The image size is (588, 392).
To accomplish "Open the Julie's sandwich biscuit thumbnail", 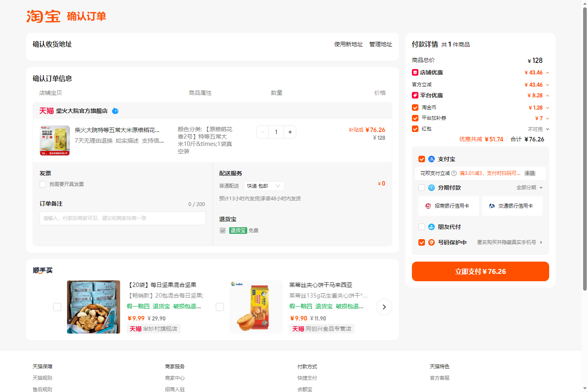I will [256, 307].
